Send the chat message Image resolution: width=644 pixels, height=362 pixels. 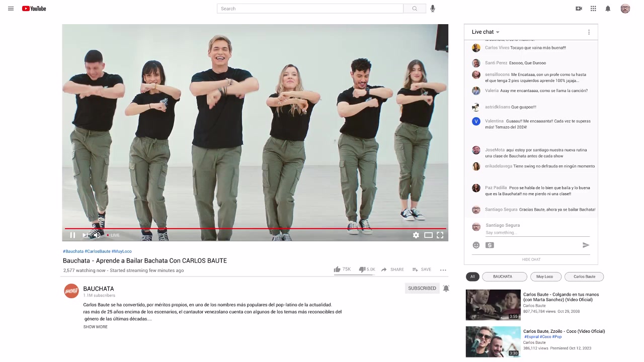point(586,245)
